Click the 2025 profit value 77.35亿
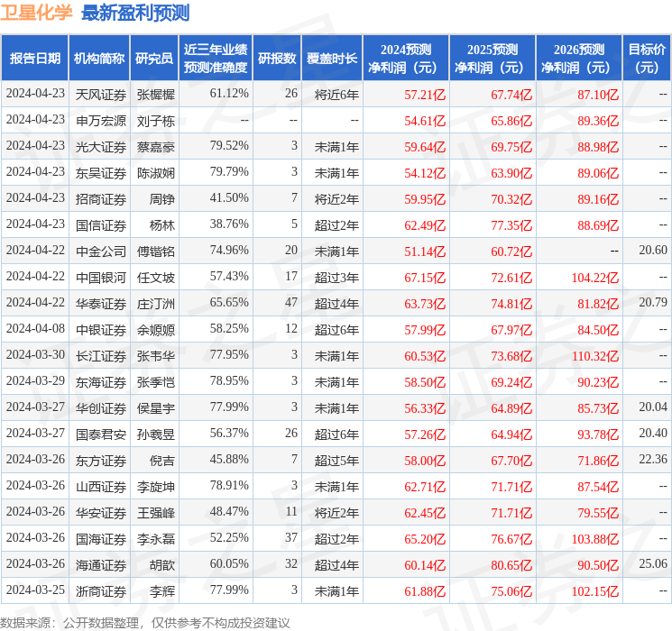Image resolution: width=672 pixels, height=631 pixels. 511,225
